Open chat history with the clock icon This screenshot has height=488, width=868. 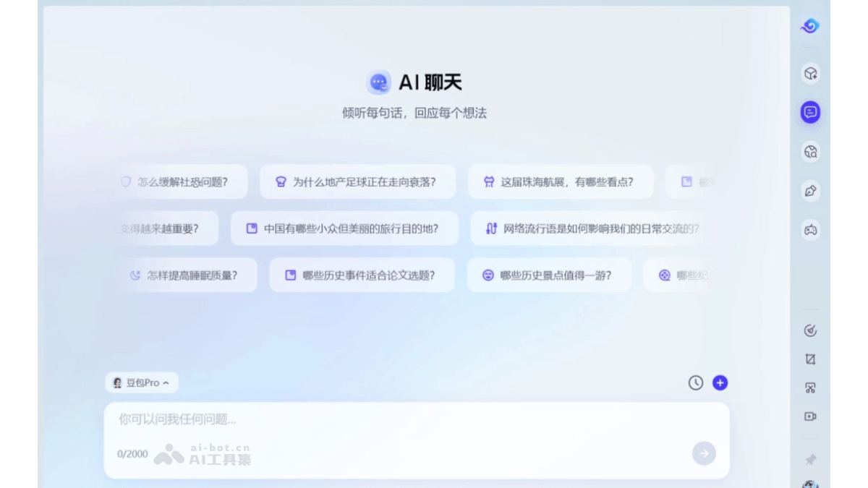coord(695,383)
